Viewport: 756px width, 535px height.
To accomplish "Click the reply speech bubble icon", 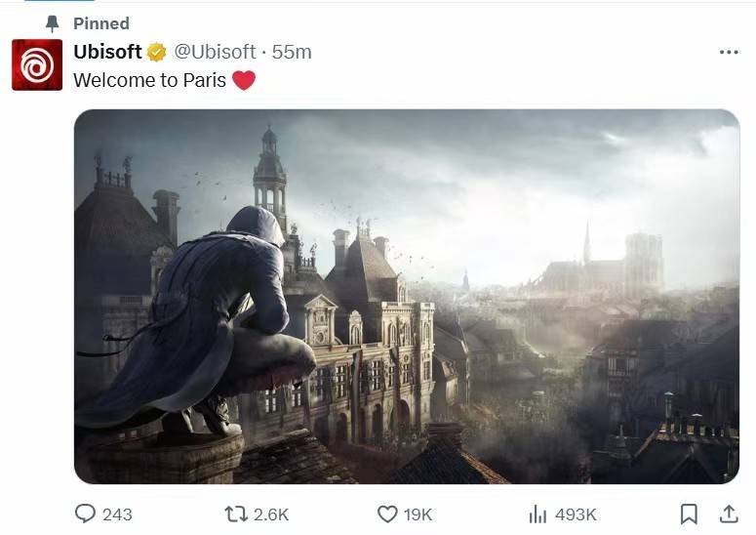I will point(86,514).
